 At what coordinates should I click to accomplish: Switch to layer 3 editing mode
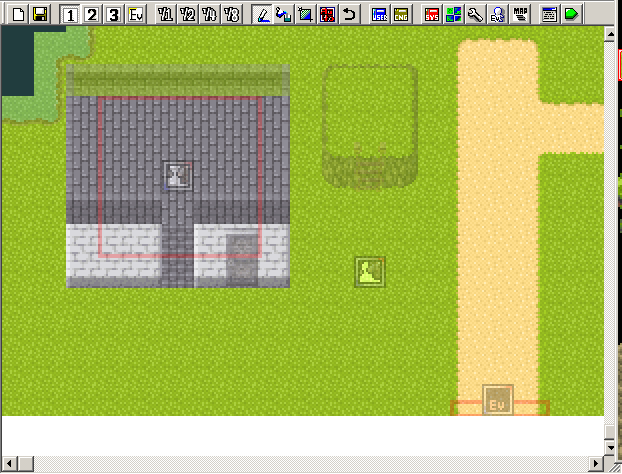tap(114, 14)
